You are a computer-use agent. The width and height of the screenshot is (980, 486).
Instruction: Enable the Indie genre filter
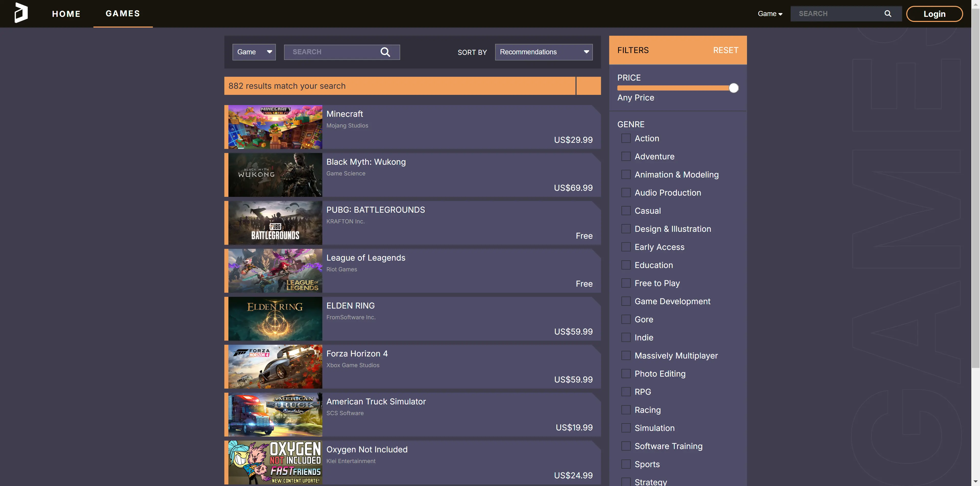(626, 337)
